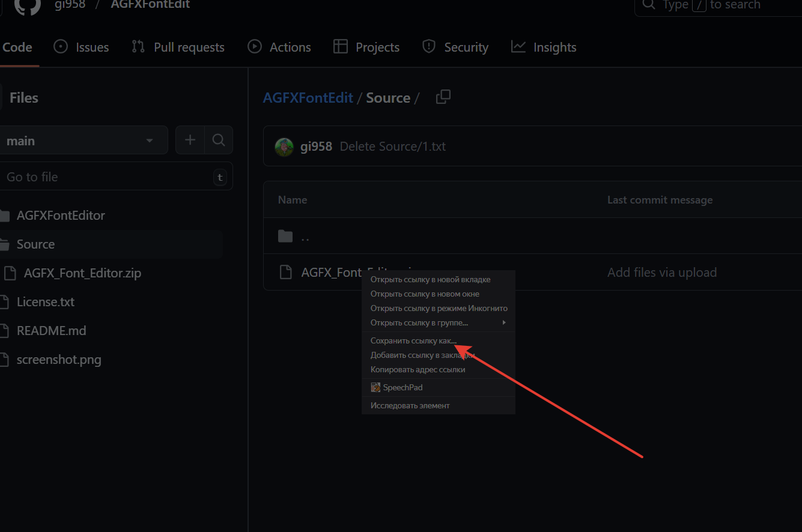Image resolution: width=802 pixels, height=532 pixels.
Task: Choose Открыть ссылку в новом окне
Action: (439, 294)
